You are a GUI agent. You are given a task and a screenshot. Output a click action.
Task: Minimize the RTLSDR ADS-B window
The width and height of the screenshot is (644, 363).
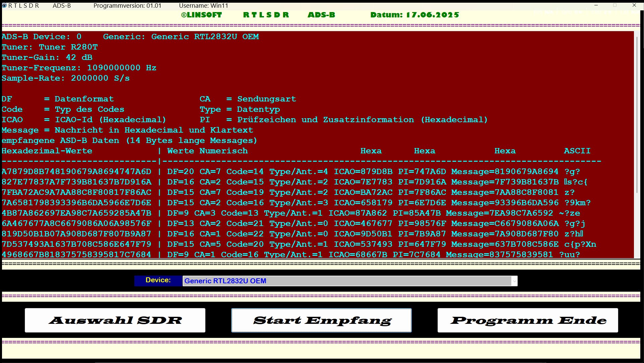tap(596, 5)
